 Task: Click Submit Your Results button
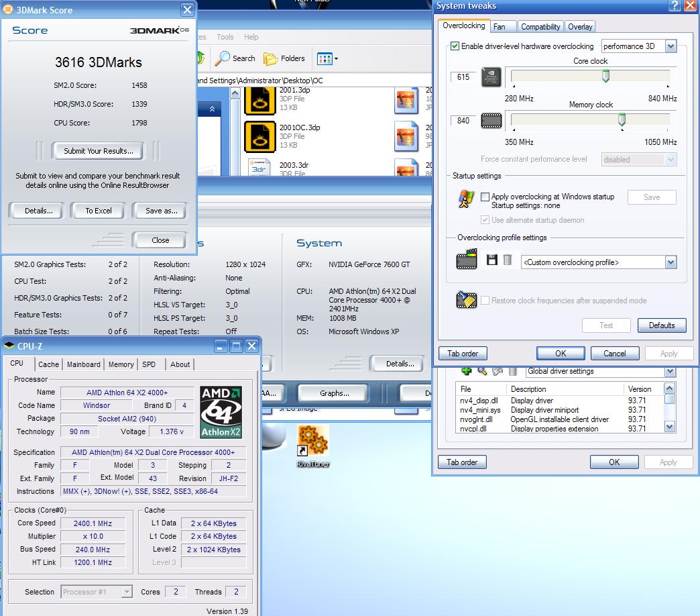pyautogui.click(x=98, y=151)
